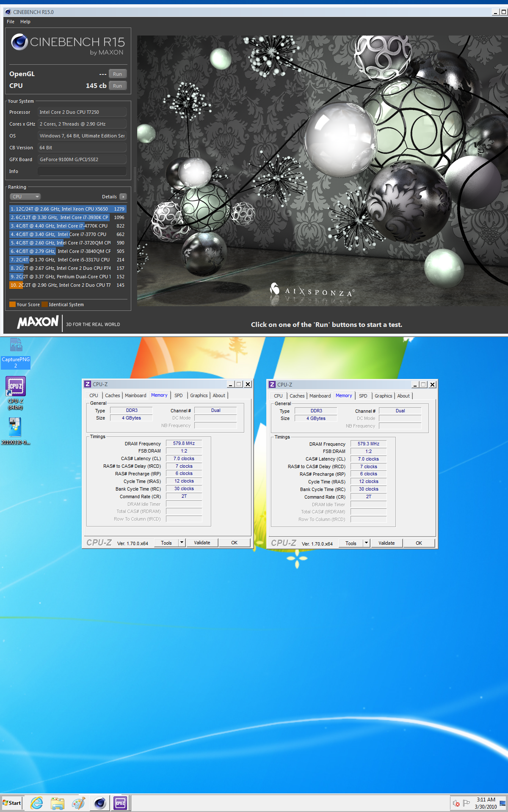Open the CPU-Z (64bit) desktop shortcut
This screenshot has height=812, width=508.
click(x=16, y=392)
